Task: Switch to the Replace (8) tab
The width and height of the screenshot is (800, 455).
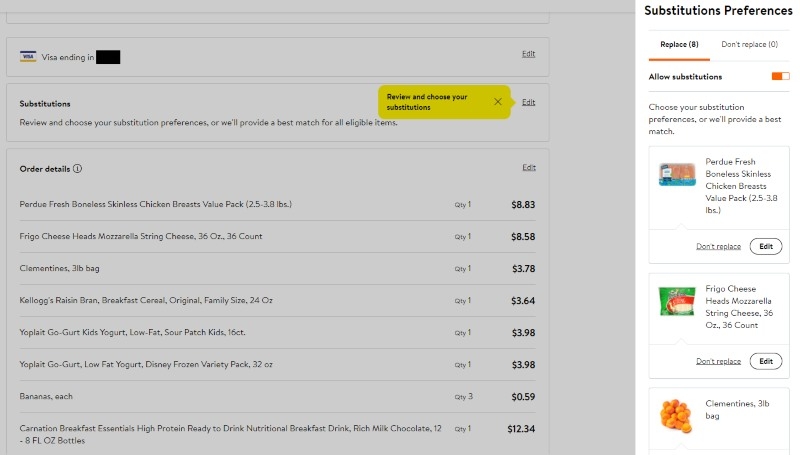Action: (x=679, y=44)
